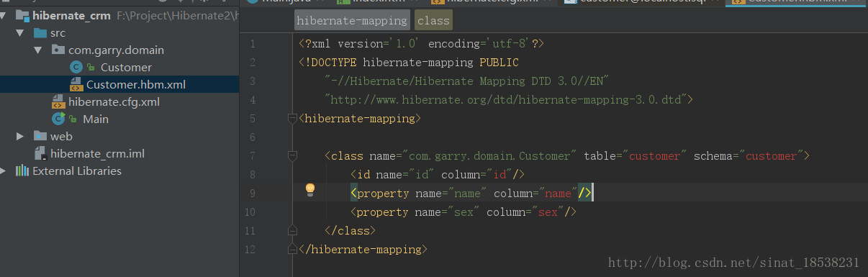
Task: Click the hibernate.cfg.xml file icon
Action: point(58,101)
